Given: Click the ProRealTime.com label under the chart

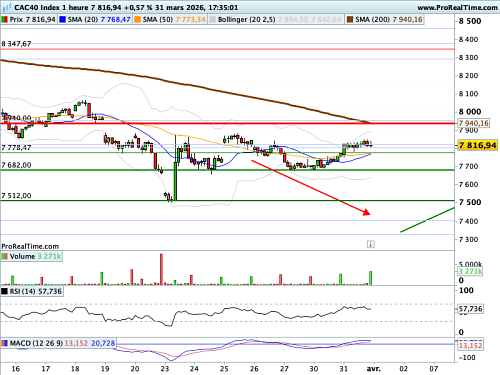Looking at the screenshot, I should pyautogui.click(x=30, y=246).
